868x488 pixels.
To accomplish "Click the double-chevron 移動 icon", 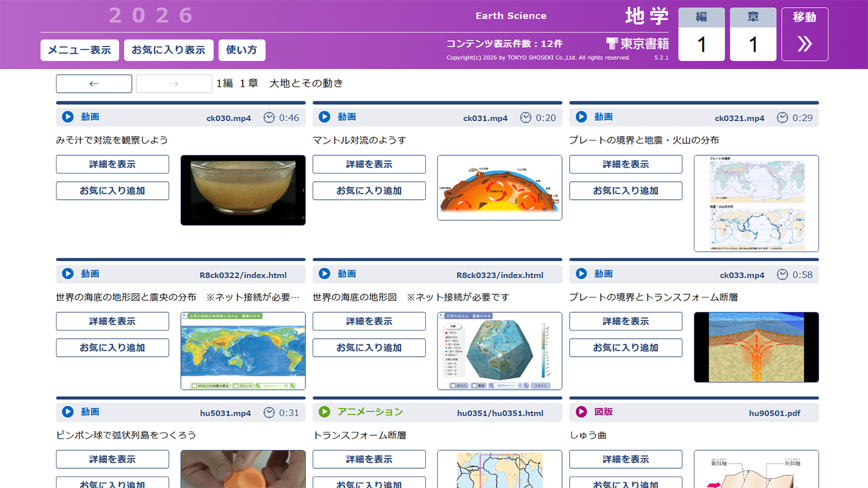I will [x=804, y=44].
